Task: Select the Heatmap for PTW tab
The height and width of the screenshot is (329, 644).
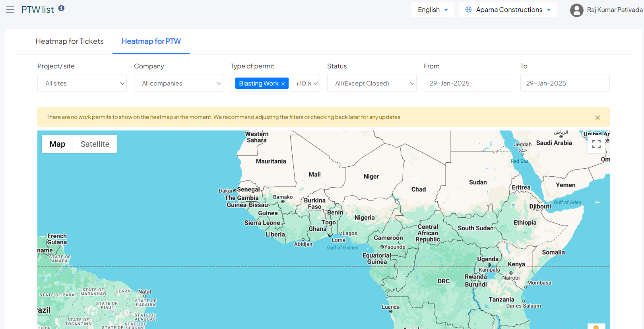Action: [151, 41]
